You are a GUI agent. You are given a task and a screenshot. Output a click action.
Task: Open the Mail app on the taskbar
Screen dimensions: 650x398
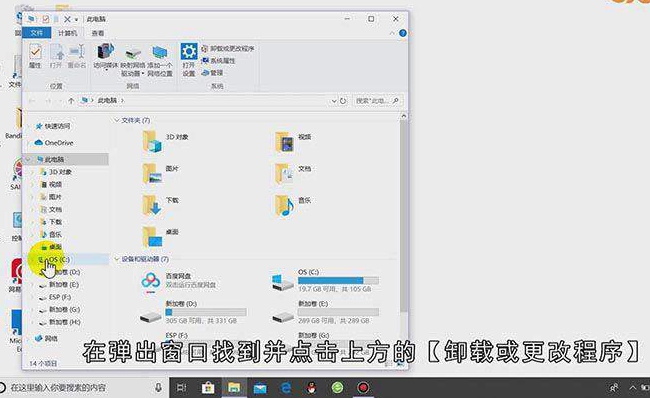click(x=260, y=388)
